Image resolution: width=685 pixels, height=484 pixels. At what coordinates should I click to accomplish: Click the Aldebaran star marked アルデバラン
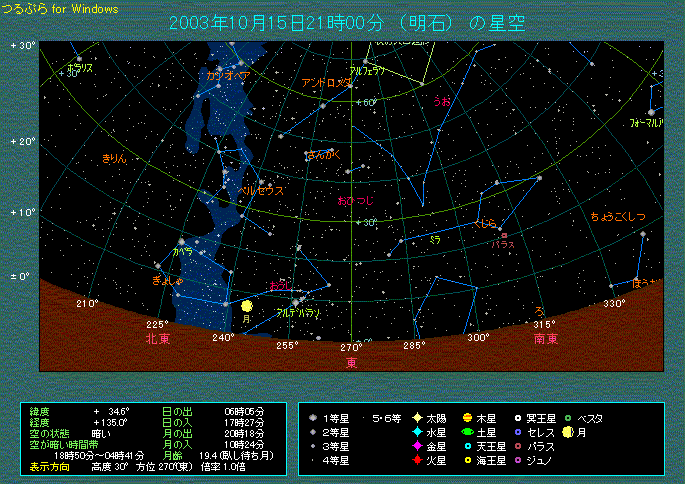click(x=295, y=302)
